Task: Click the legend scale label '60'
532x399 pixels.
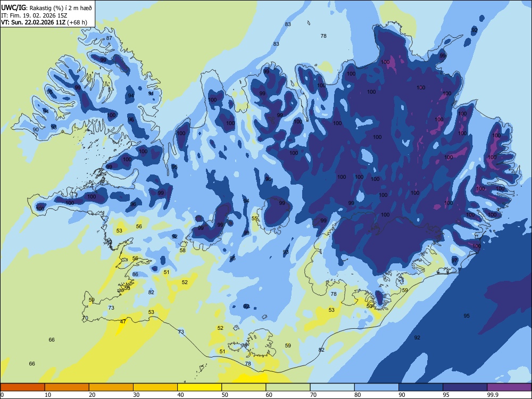Action: click(269, 395)
